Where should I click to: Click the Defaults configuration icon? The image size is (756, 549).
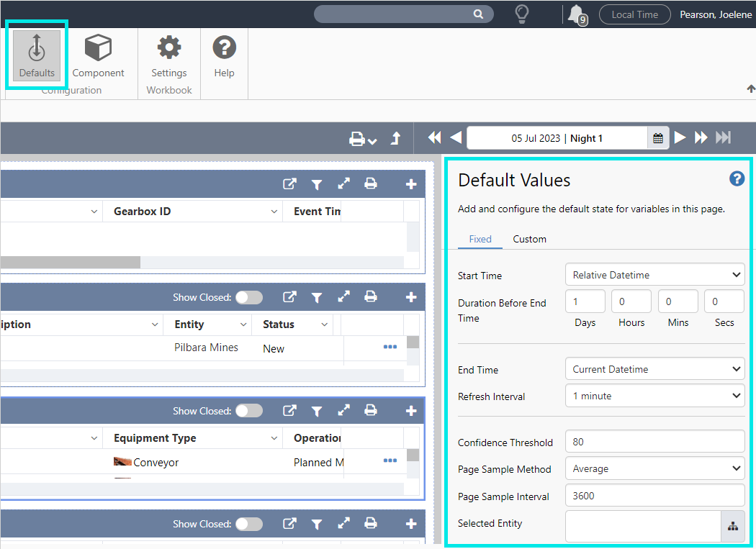coord(37,56)
